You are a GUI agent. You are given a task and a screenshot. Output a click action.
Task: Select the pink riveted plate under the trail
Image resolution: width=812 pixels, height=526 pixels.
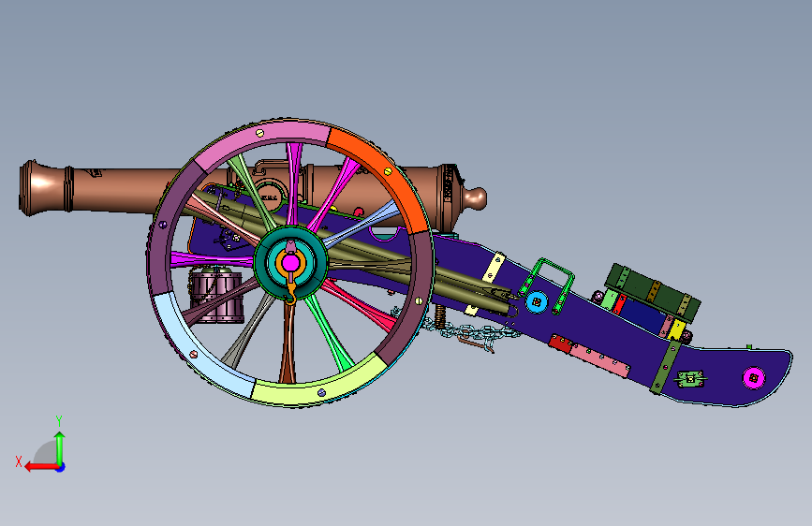point(600,361)
